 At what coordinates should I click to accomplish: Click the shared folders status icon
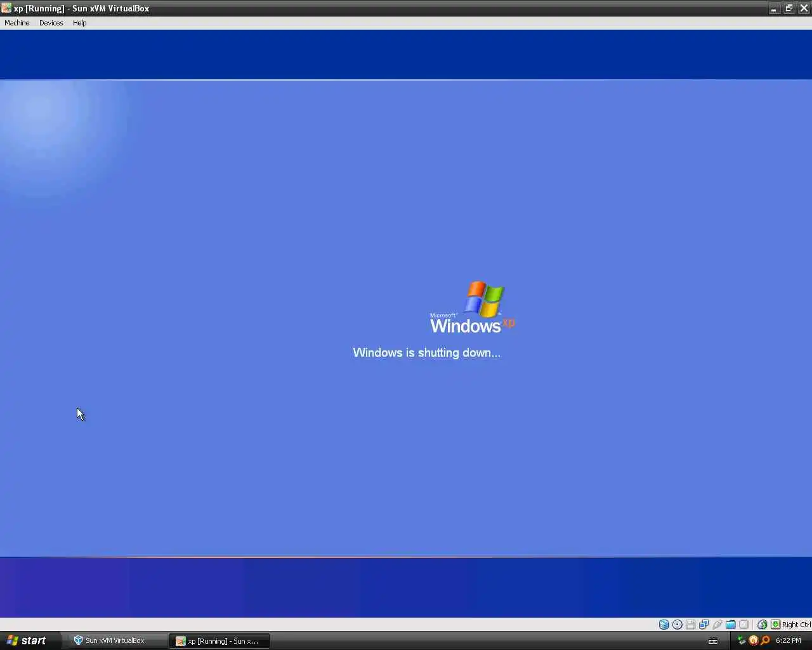(x=730, y=625)
